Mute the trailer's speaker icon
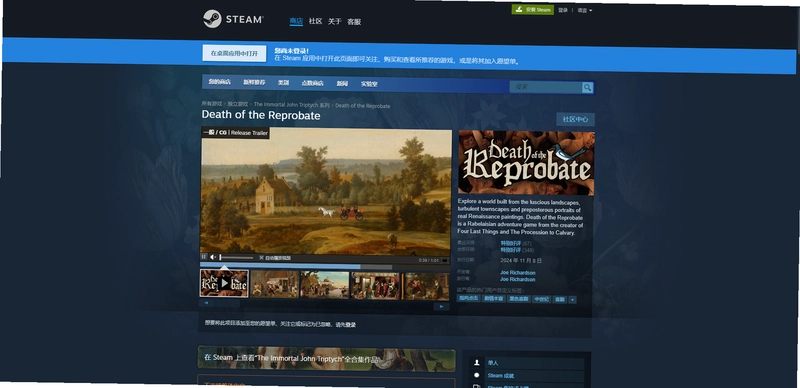The width and height of the screenshot is (800, 388). click(x=213, y=257)
